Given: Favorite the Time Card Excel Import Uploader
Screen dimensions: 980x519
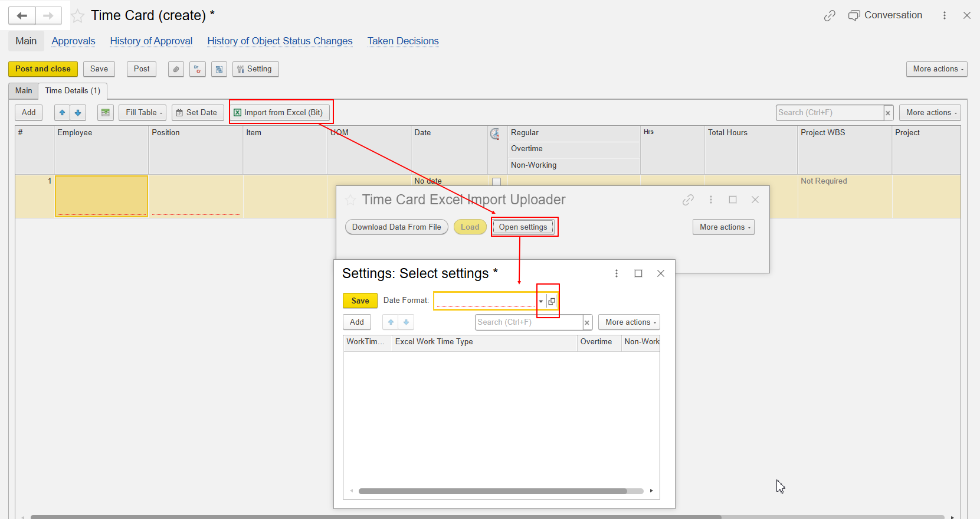Looking at the screenshot, I should 350,200.
